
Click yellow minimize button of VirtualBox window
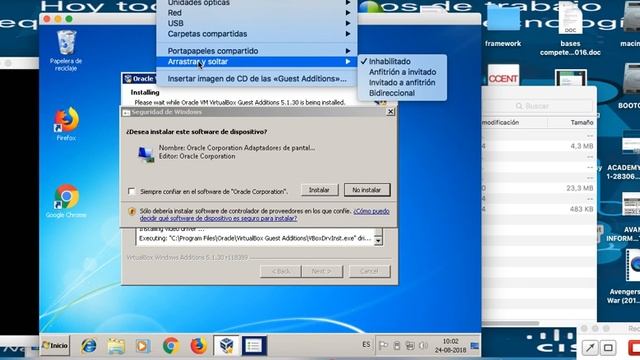click(x=58, y=19)
